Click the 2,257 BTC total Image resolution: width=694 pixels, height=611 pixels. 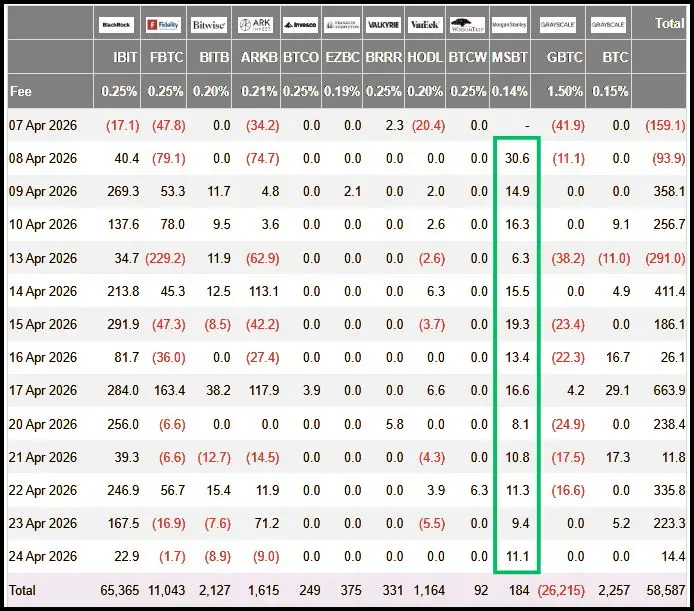pyautogui.click(x=614, y=590)
